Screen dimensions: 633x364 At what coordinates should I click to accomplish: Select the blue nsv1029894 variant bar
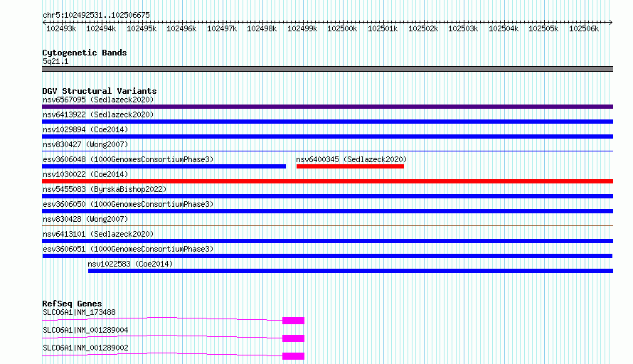tap(327, 136)
